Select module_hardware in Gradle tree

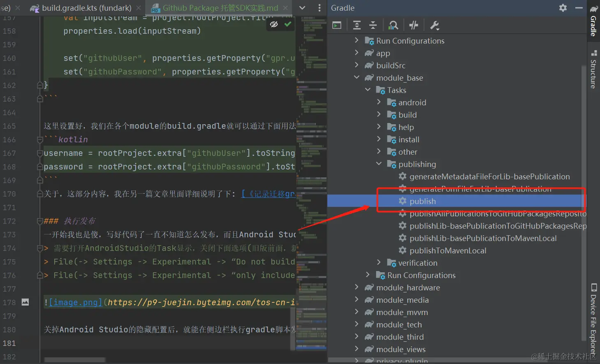(x=408, y=287)
